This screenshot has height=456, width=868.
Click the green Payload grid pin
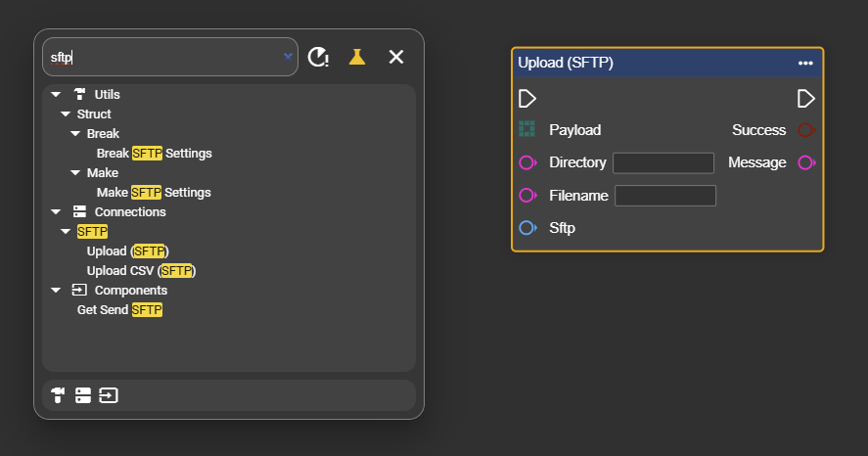coord(527,130)
